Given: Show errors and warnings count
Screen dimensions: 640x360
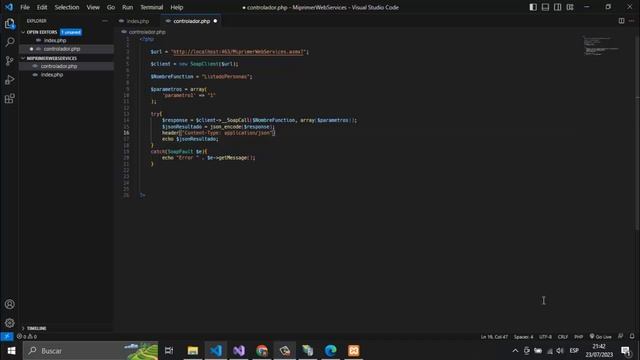Looking at the screenshot, I should tap(27, 336).
